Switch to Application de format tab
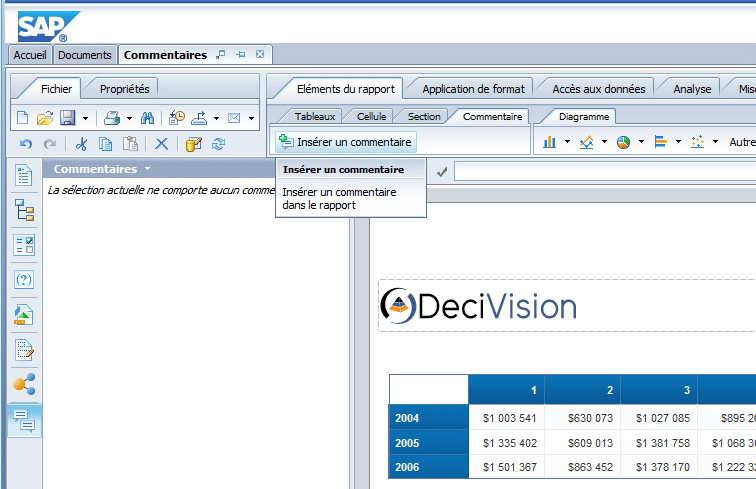The height and width of the screenshot is (489, 756). (473, 89)
